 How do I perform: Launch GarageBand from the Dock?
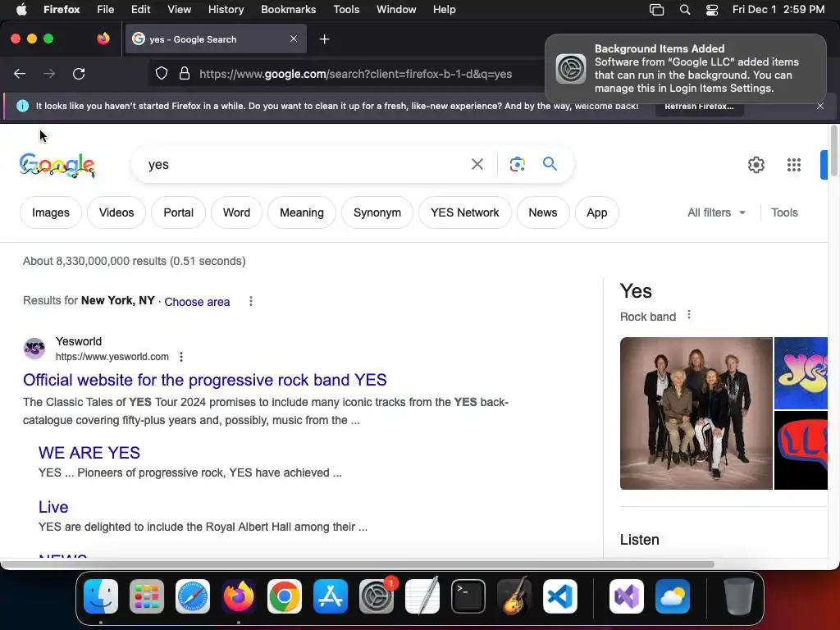click(514, 596)
